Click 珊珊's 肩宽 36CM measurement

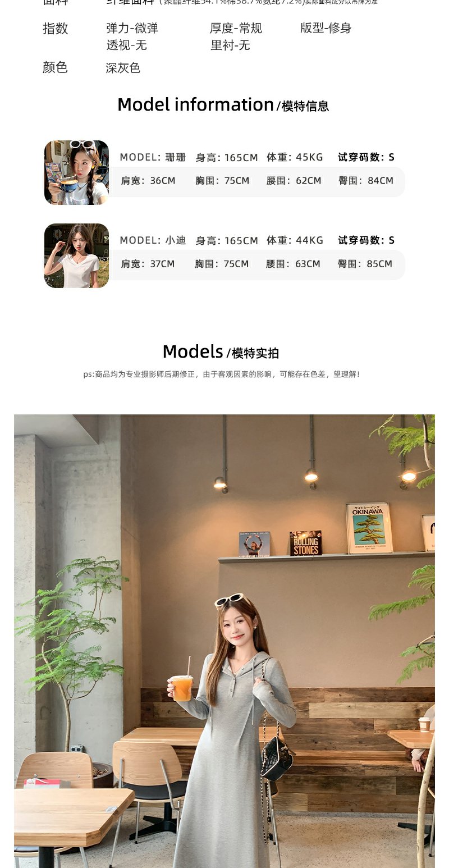point(148,181)
